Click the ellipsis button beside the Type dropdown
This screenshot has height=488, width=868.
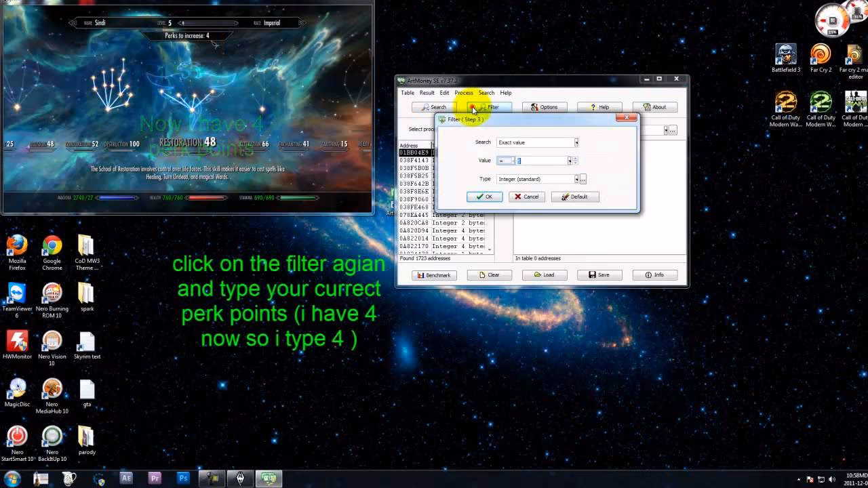[583, 179]
